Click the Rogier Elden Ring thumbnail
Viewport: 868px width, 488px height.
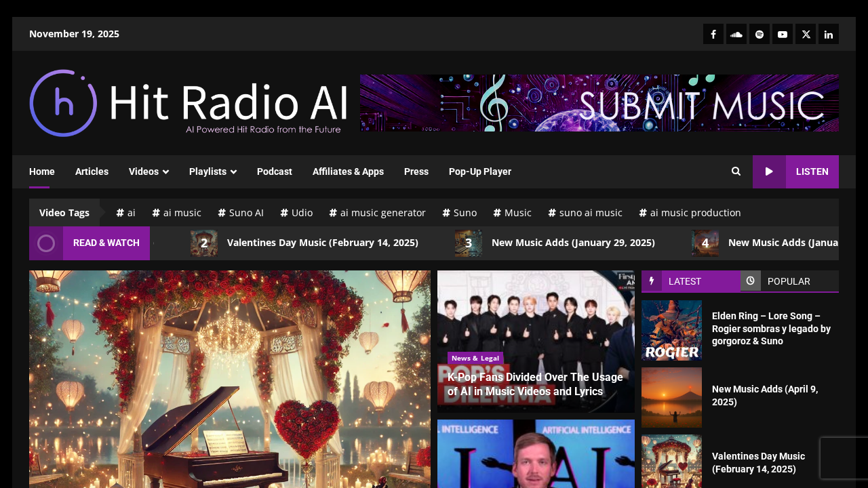click(671, 330)
